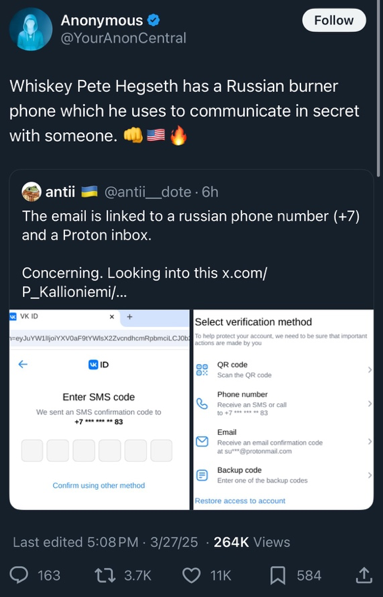
Task: Bookmark the post with bookmark icon
Action: point(278,575)
